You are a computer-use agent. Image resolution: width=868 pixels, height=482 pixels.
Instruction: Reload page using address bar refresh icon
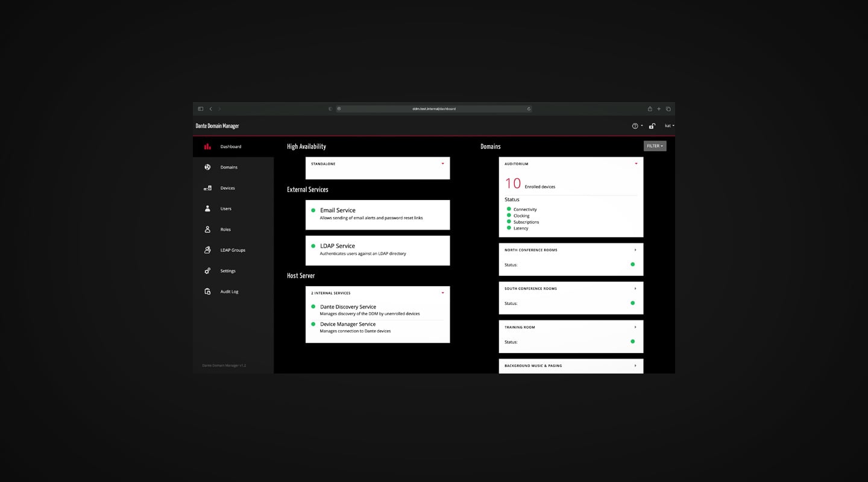click(529, 109)
